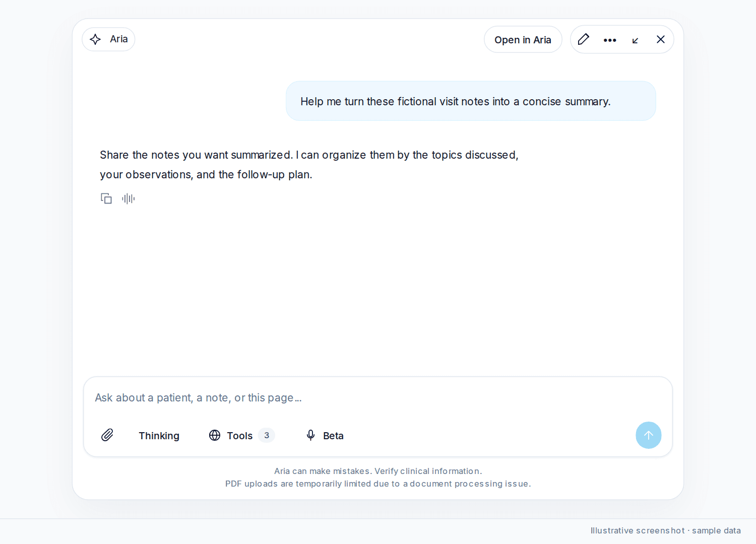The image size is (756, 544).
Task: Click the Aria sparkle button
Action: [x=108, y=39]
